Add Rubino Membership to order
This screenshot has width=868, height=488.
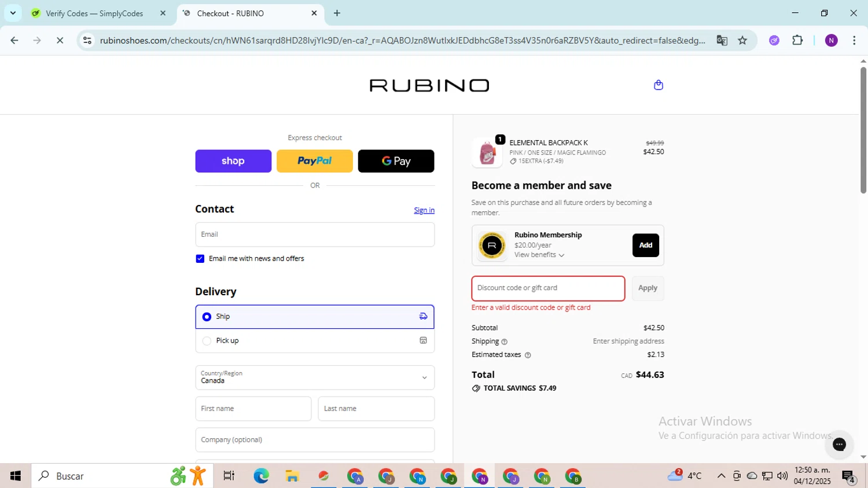click(x=646, y=245)
